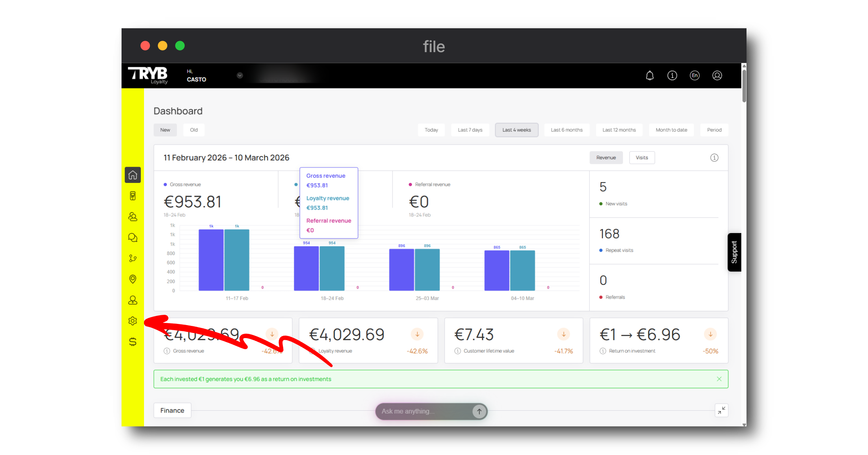Screen dimensions: 868x455
Task: Click the chart info icon beside Visits
Action: 714,158
